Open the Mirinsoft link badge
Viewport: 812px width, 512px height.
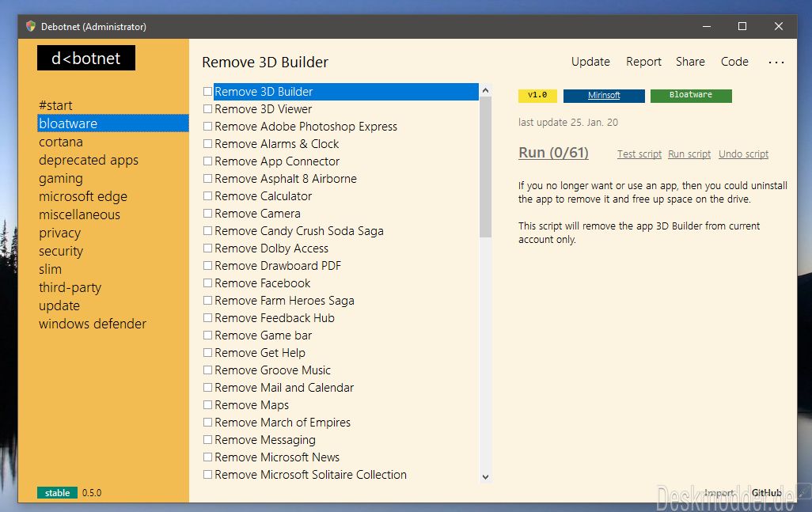tap(604, 95)
